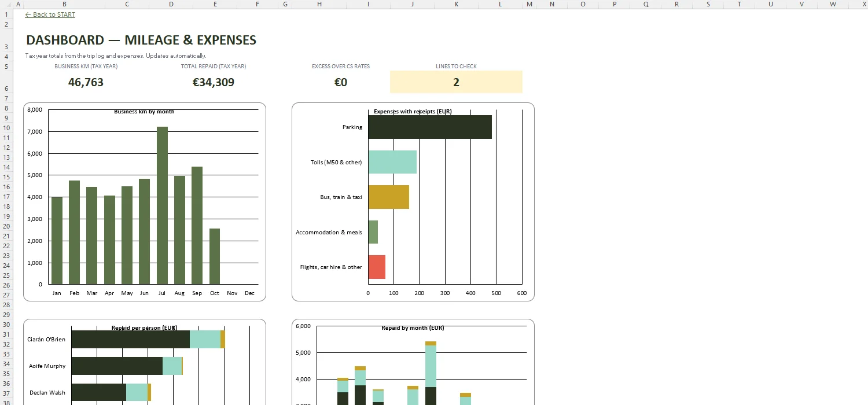Click the Declan Walsh teal bar segment
The image size is (868, 405).
click(x=137, y=392)
